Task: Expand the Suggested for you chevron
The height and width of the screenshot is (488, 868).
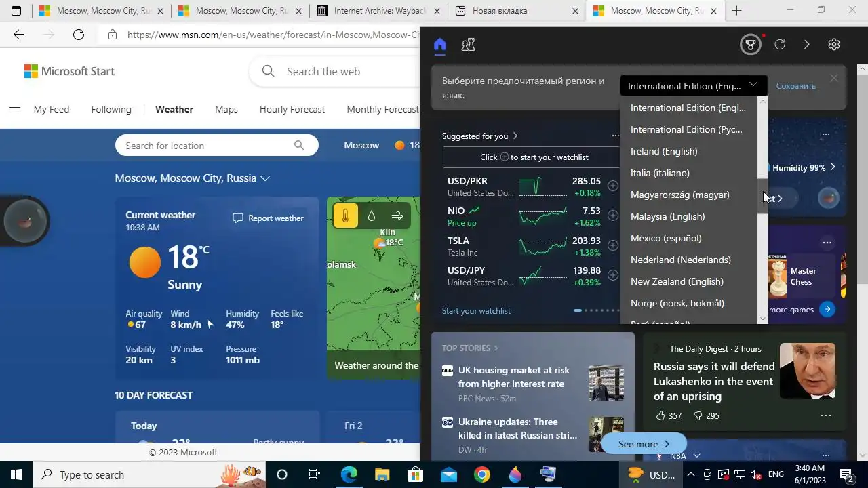Action: [515, 136]
